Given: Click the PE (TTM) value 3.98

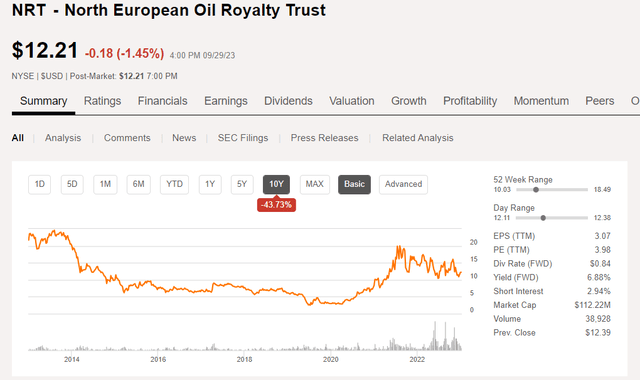Looking at the screenshot, I should coord(602,250).
